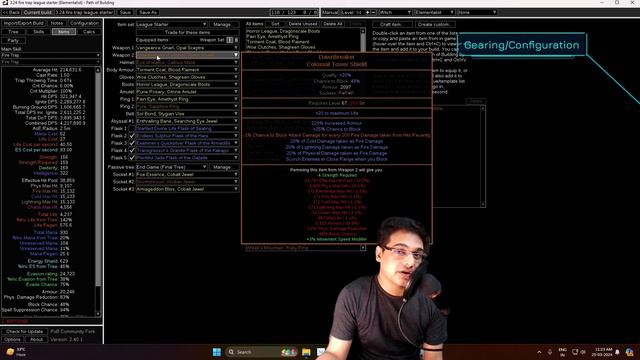The width and height of the screenshot is (640, 360).
Task: Click the Options button
Action: tap(12, 340)
